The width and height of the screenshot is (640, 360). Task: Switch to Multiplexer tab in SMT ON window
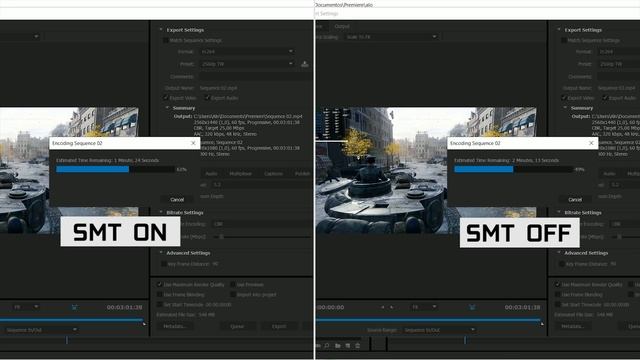coord(240,173)
